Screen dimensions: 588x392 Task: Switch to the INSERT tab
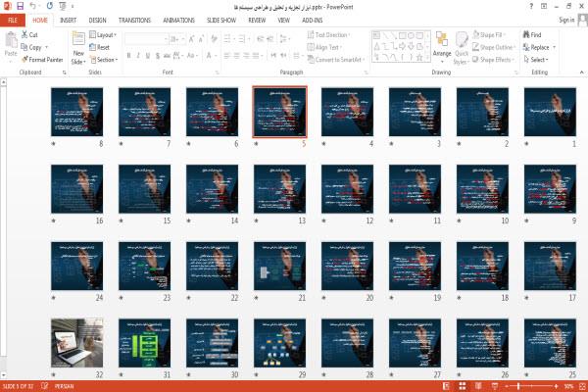pyautogui.click(x=68, y=21)
